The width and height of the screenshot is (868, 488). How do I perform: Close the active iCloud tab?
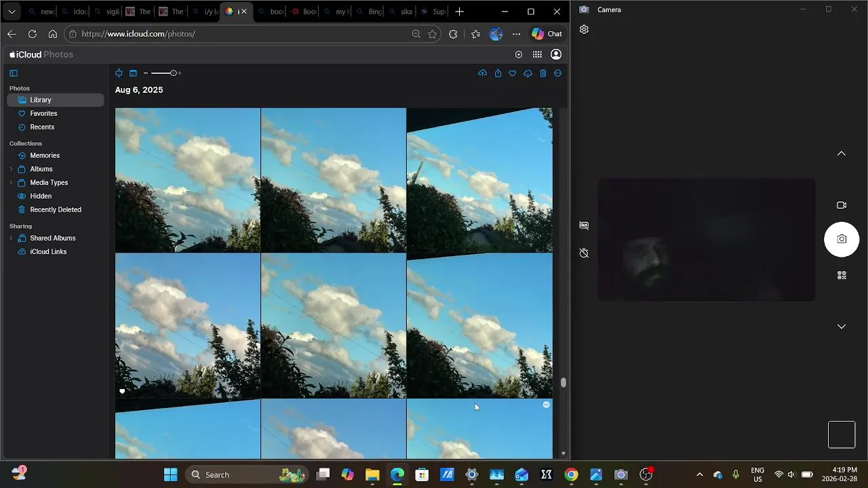click(x=244, y=12)
